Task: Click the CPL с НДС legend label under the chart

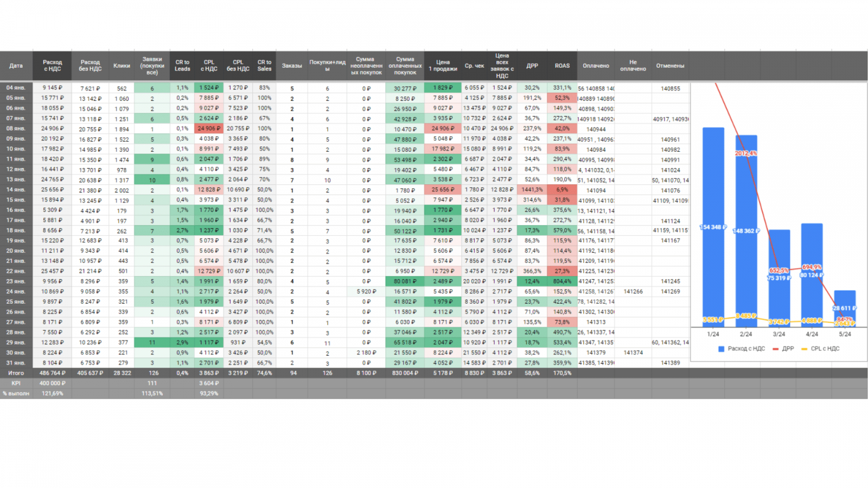Action: click(825, 349)
